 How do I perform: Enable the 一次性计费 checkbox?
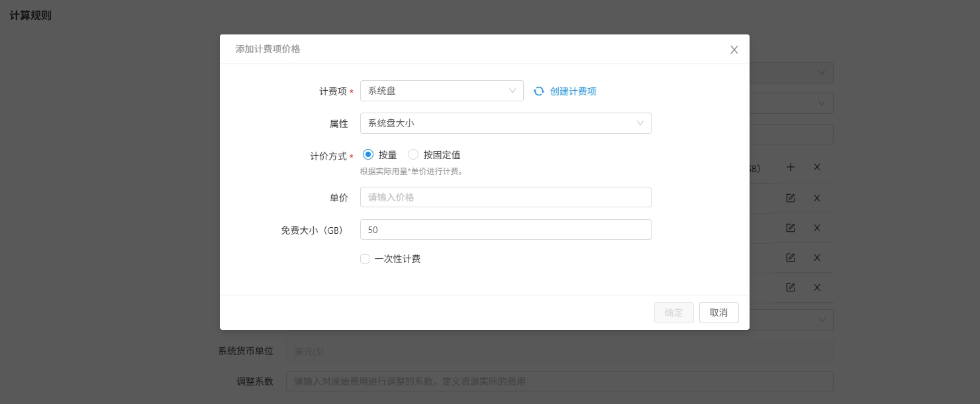point(365,259)
